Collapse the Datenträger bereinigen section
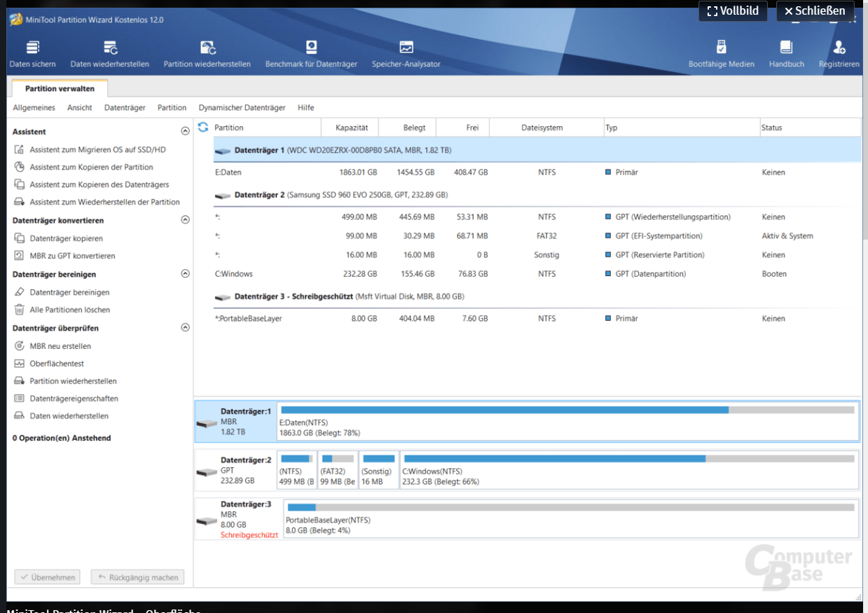Screen dimensions: 868x613 [x=185, y=274]
